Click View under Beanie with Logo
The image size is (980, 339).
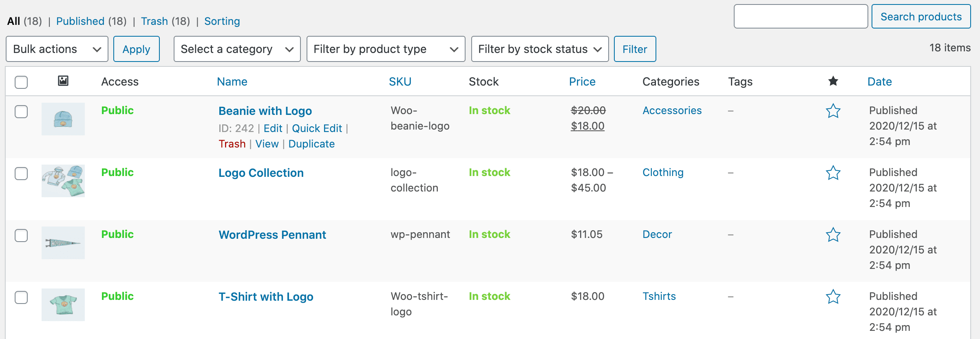coord(267,144)
